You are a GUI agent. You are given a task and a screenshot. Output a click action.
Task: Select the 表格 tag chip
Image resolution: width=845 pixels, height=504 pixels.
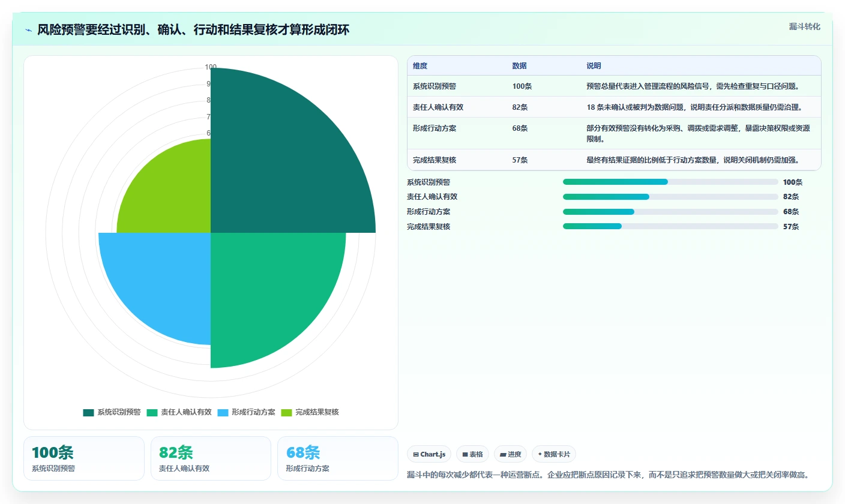pyautogui.click(x=473, y=454)
